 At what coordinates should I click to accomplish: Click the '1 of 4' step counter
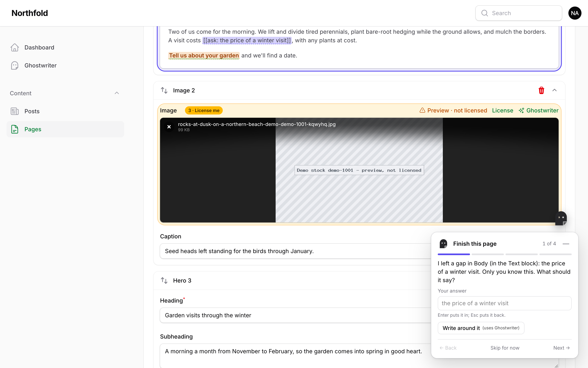549,244
